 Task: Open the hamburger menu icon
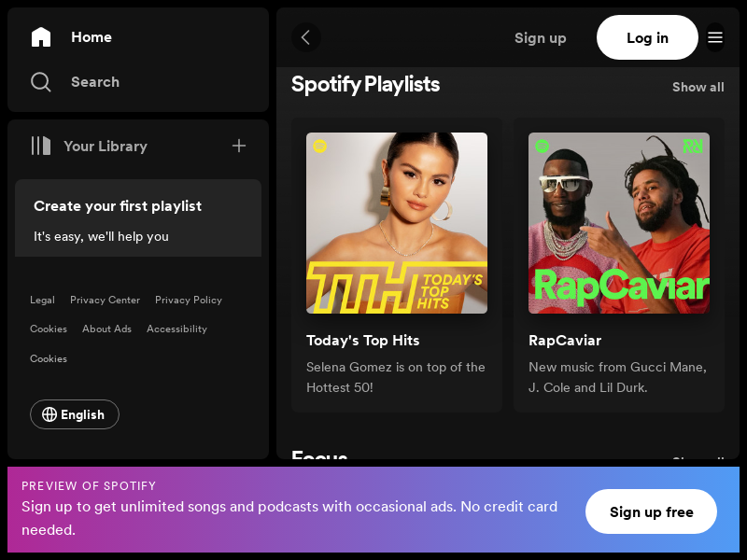715,37
